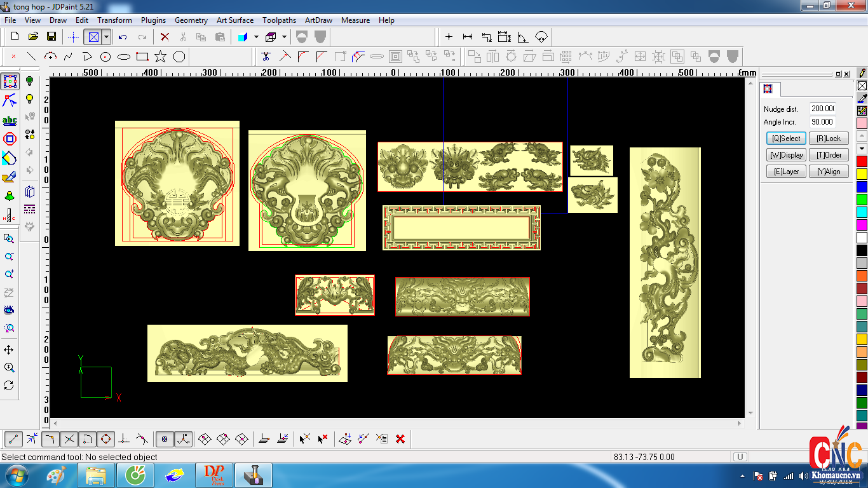Open dropdown arrow next to view box button
Image resolution: width=868 pixels, height=488 pixels.
(106, 37)
